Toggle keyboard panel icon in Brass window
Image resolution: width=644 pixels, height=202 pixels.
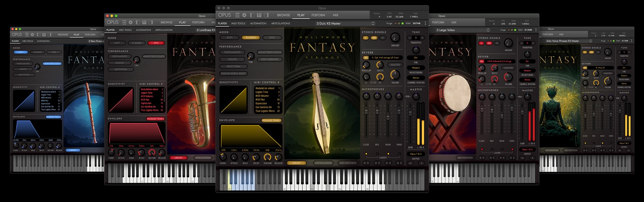(x=144, y=22)
